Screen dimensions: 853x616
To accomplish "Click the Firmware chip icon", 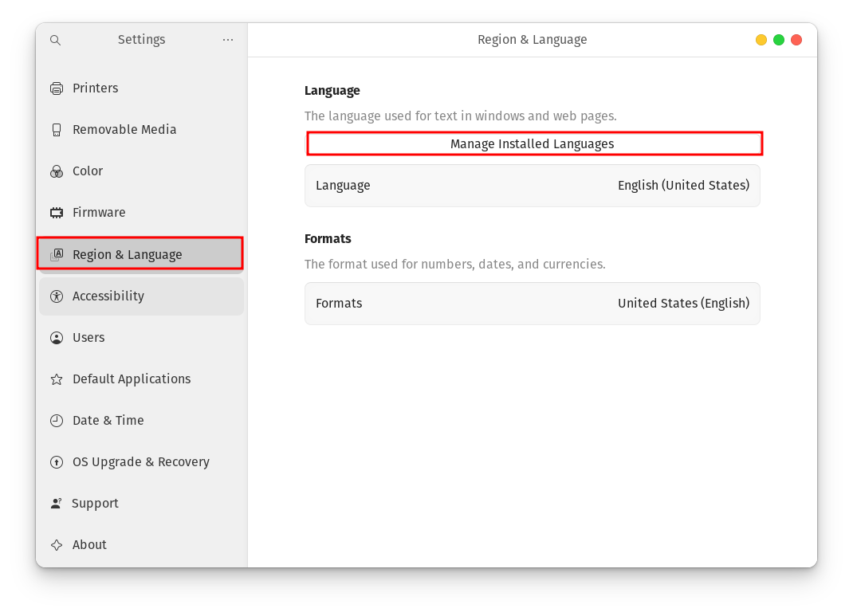I will point(57,213).
